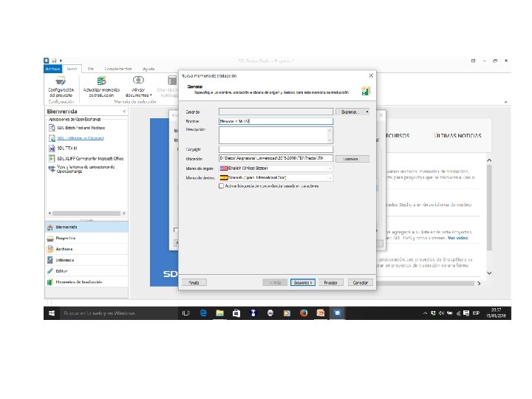532x399 pixels.
Task: Click Examinar button next to Crear de
Action: pyautogui.click(x=352, y=112)
